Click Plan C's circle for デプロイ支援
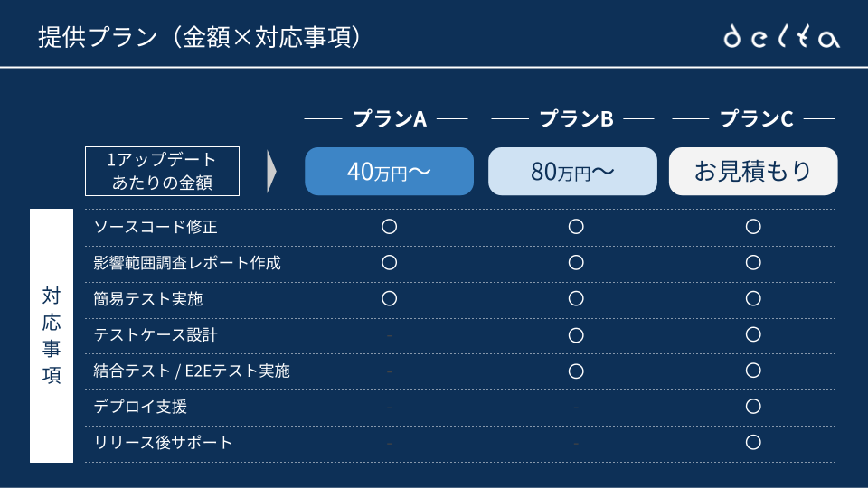Viewport: 868px width, 488px height. tap(753, 407)
